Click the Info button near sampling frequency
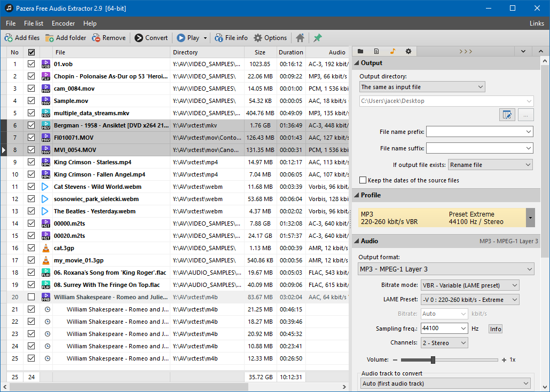The image size is (550, 392). pyautogui.click(x=496, y=329)
